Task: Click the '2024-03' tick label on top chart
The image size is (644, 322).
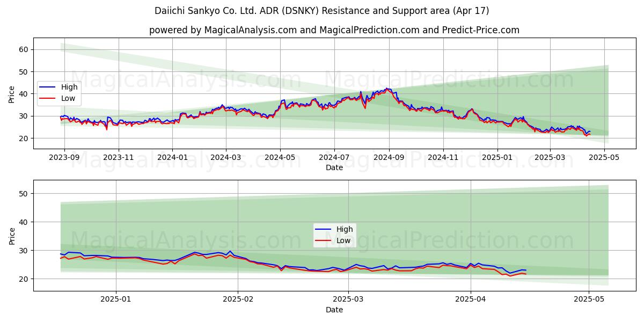Action: (225, 159)
